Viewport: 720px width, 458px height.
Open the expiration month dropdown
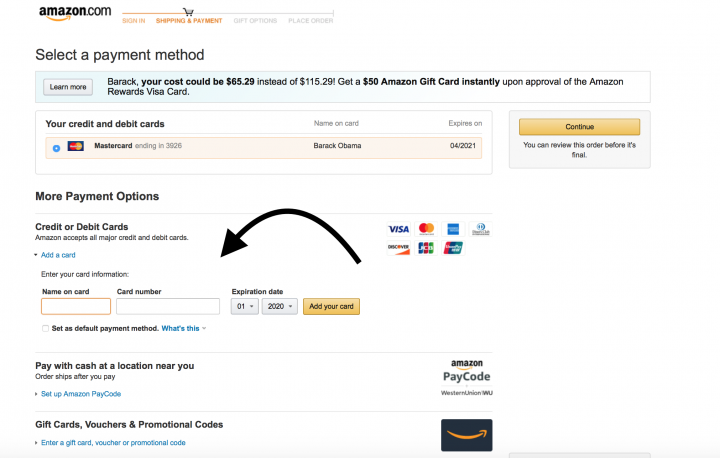(244, 306)
